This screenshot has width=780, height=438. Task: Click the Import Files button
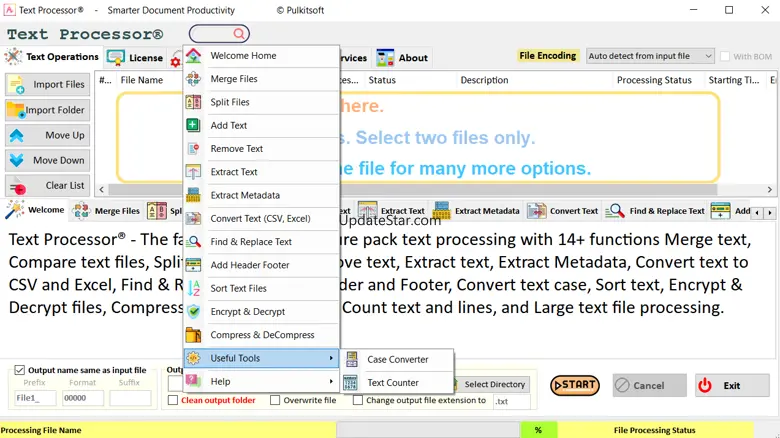(48, 85)
